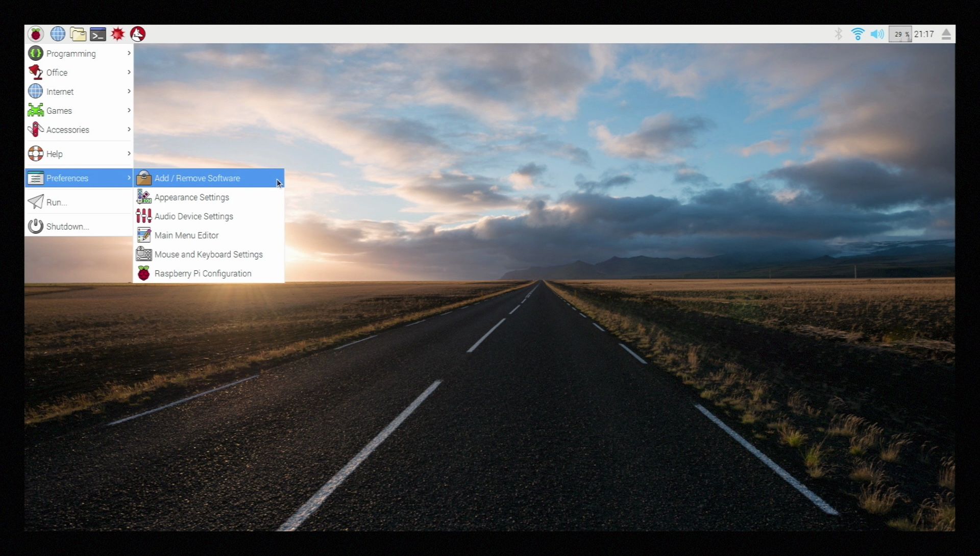Open the web browser globe icon
The image size is (980, 556).
(58, 34)
